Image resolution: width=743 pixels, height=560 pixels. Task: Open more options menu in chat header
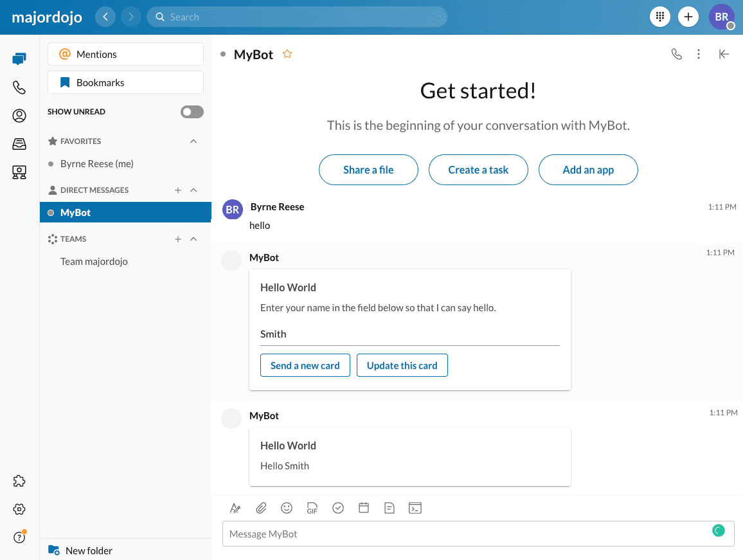[x=699, y=54]
